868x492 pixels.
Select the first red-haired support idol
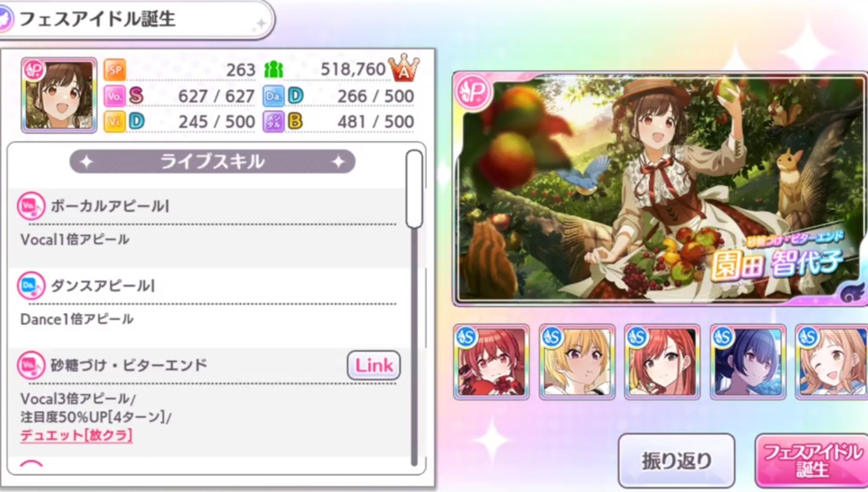coord(491,362)
